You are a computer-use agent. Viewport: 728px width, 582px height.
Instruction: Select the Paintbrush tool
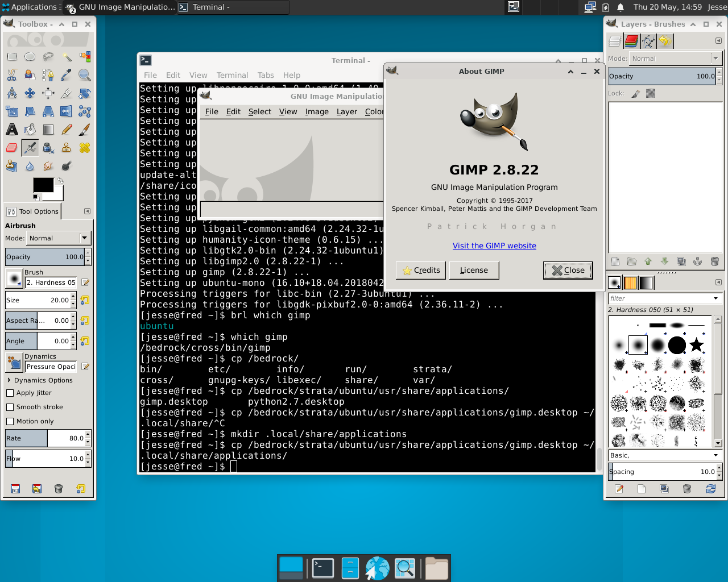click(85, 130)
